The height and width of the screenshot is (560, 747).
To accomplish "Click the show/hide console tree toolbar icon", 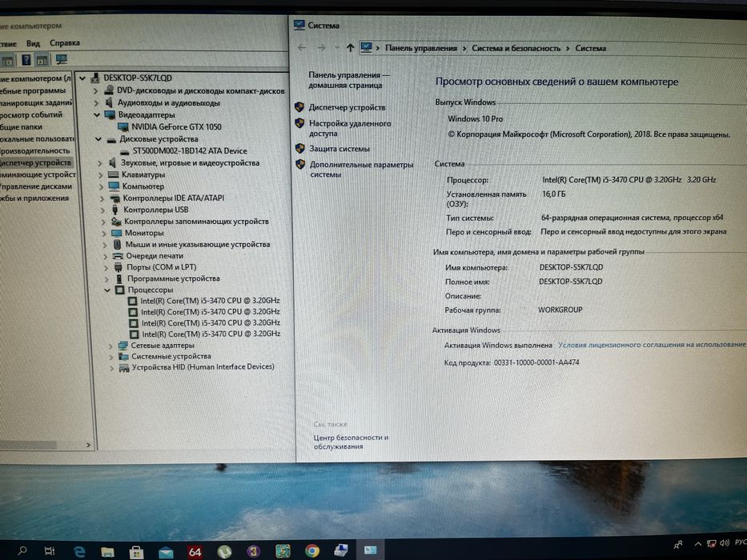I will (8, 61).
